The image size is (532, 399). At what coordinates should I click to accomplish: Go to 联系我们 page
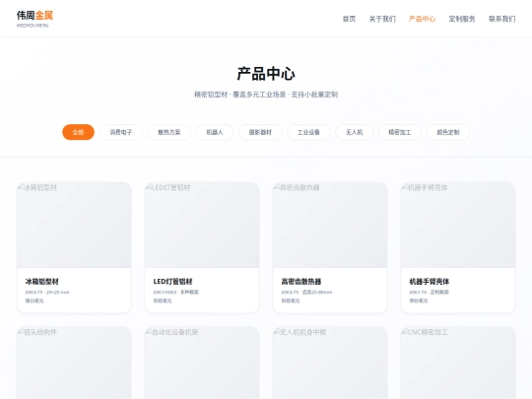502,19
